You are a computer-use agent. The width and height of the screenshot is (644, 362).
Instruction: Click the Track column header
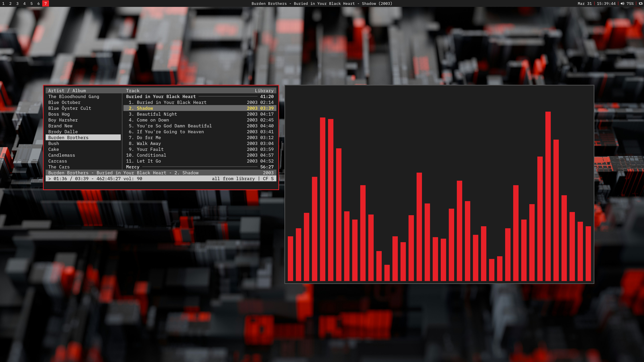pos(132,91)
